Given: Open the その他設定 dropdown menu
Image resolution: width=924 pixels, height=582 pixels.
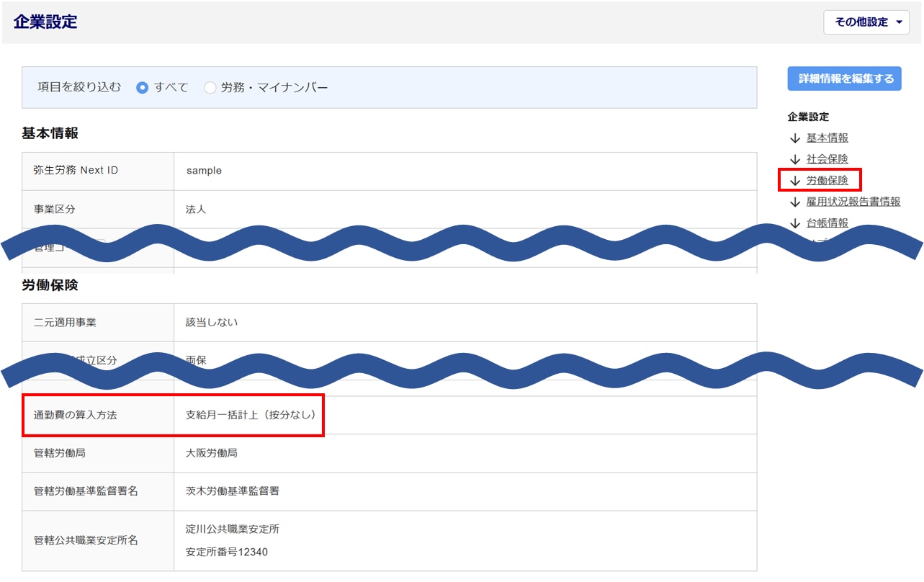Looking at the screenshot, I should click(866, 22).
